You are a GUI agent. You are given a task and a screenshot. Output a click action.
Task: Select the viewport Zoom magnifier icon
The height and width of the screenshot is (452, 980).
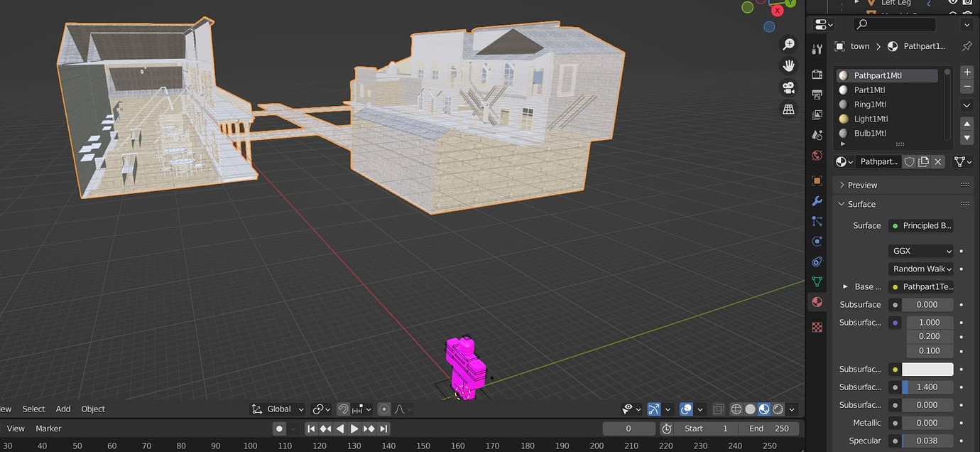[788, 44]
